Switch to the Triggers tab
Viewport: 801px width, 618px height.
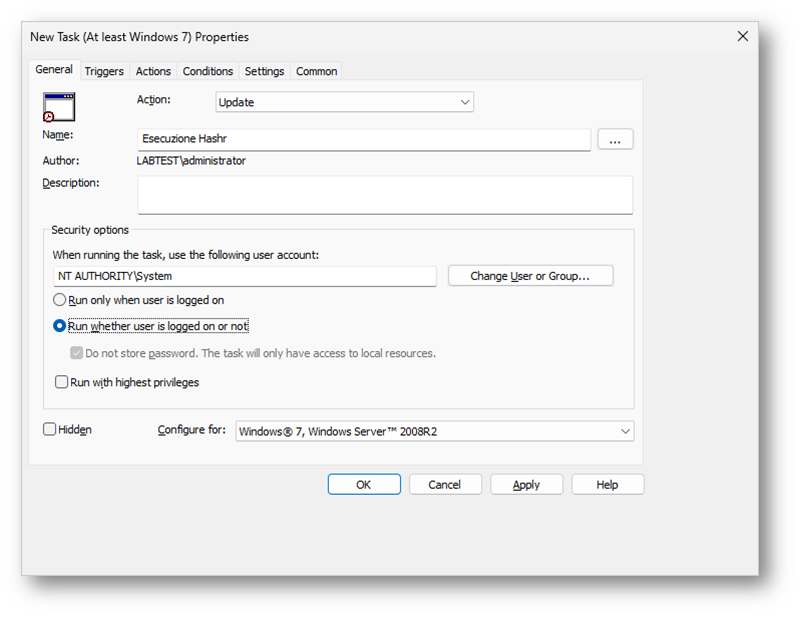(x=104, y=71)
